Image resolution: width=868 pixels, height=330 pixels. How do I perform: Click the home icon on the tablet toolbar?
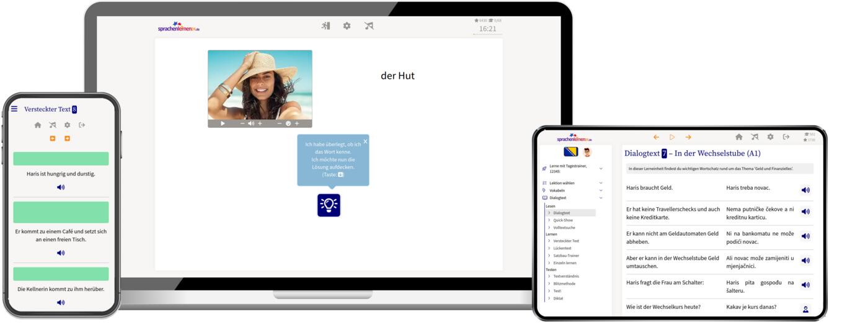pyautogui.click(x=738, y=137)
